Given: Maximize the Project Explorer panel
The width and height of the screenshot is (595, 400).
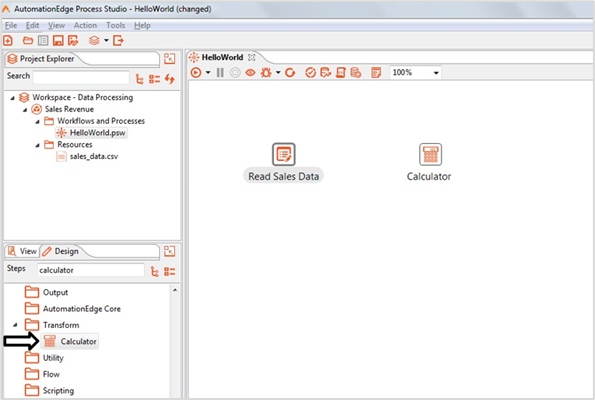Looking at the screenshot, I should point(169,58).
